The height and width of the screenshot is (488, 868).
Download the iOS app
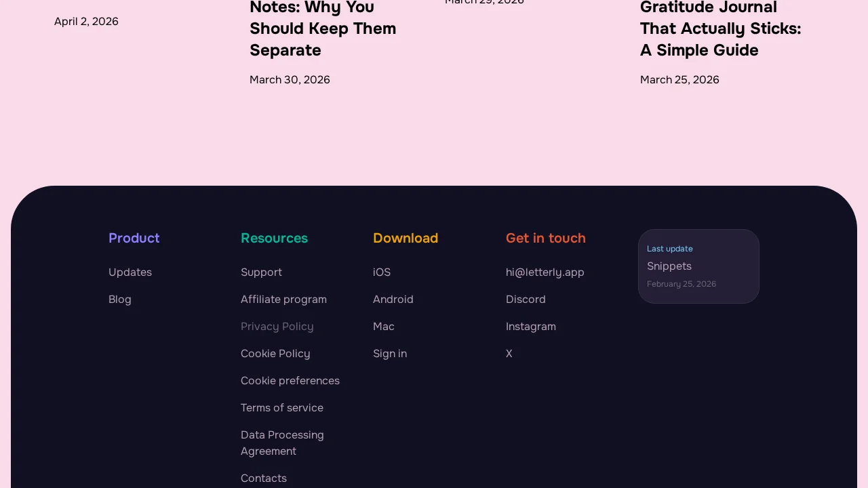tap(382, 272)
